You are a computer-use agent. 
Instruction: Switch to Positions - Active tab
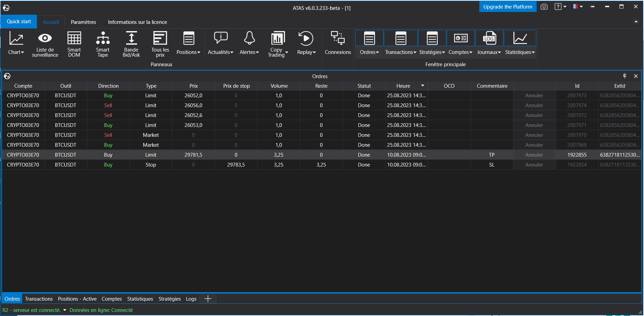coord(77,299)
